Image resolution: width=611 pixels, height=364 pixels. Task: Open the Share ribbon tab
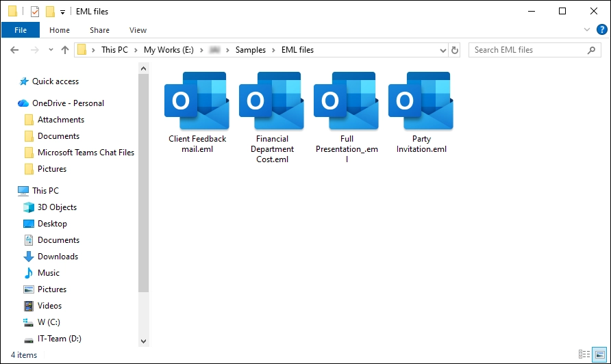100,30
